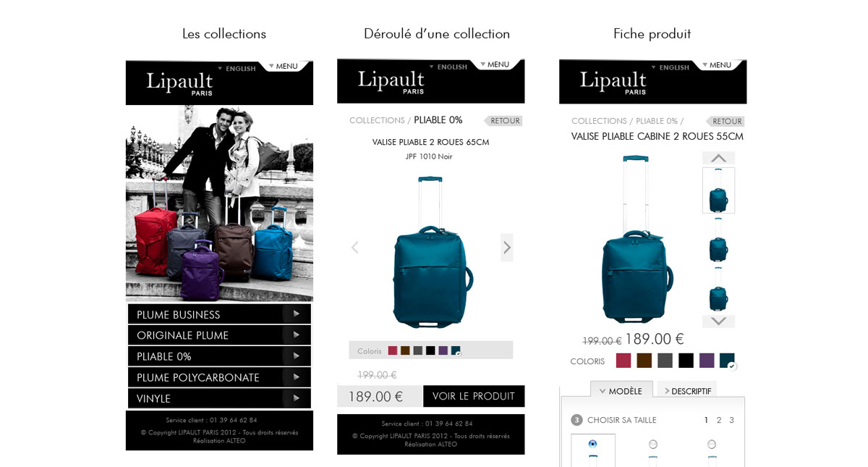This screenshot has height=467, width=868.
Task: Expand Menu dropdown on product page
Action: [717, 65]
